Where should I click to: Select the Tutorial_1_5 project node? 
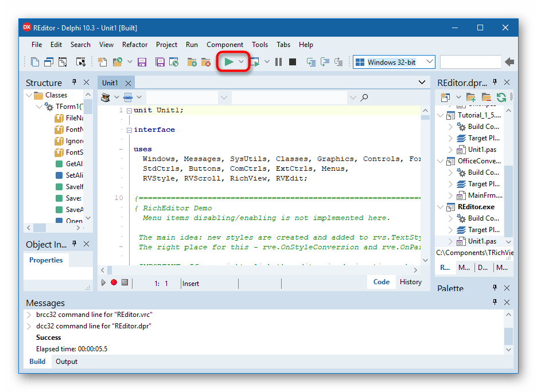tap(479, 115)
